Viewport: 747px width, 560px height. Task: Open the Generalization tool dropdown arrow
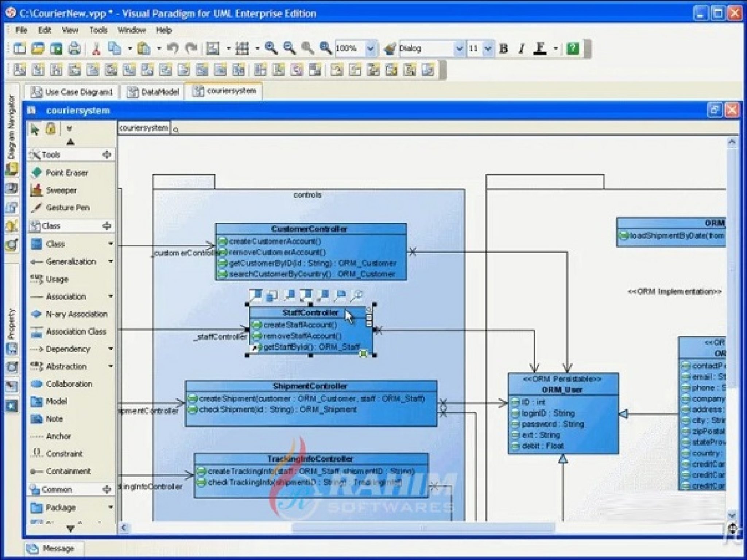(x=110, y=261)
